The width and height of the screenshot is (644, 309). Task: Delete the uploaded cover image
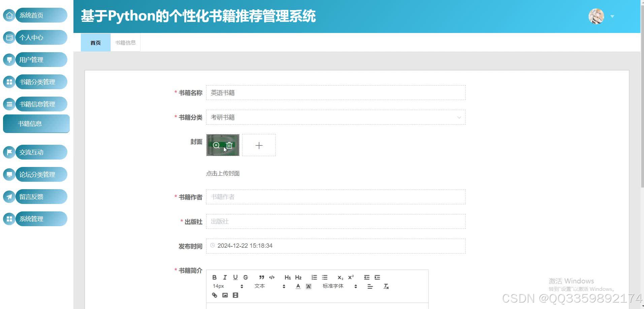(x=229, y=145)
